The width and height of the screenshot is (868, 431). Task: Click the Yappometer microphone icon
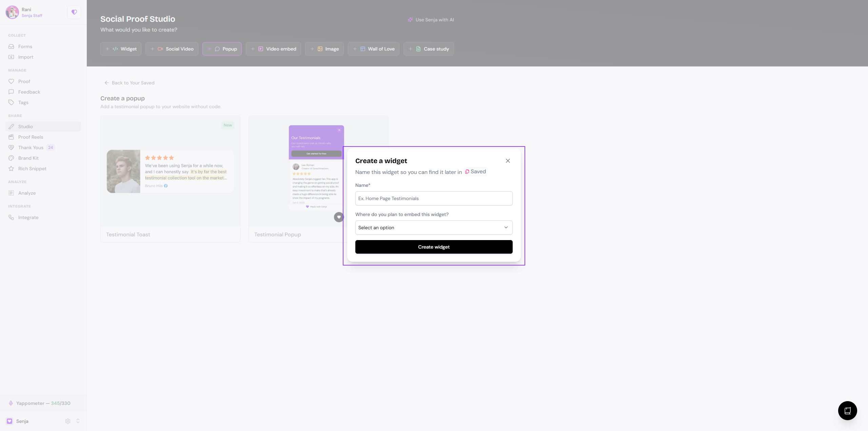11,403
